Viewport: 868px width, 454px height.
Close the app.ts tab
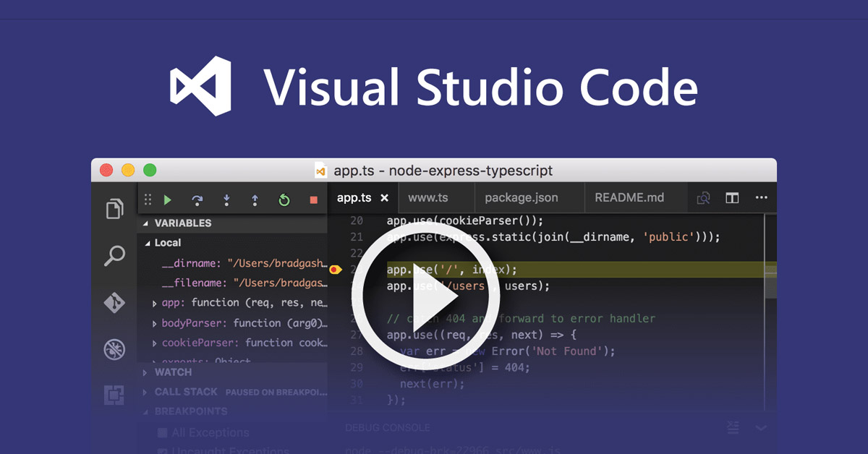(x=385, y=198)
